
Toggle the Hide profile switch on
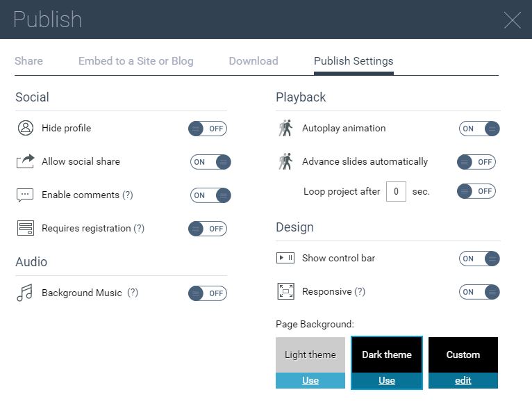click(208, 129)
